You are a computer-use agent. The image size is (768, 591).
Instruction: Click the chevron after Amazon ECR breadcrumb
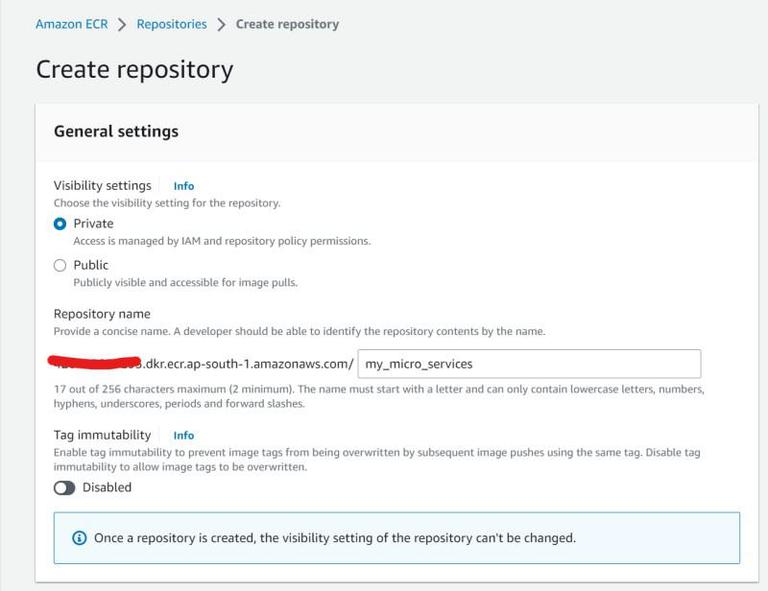pos(122,24)
